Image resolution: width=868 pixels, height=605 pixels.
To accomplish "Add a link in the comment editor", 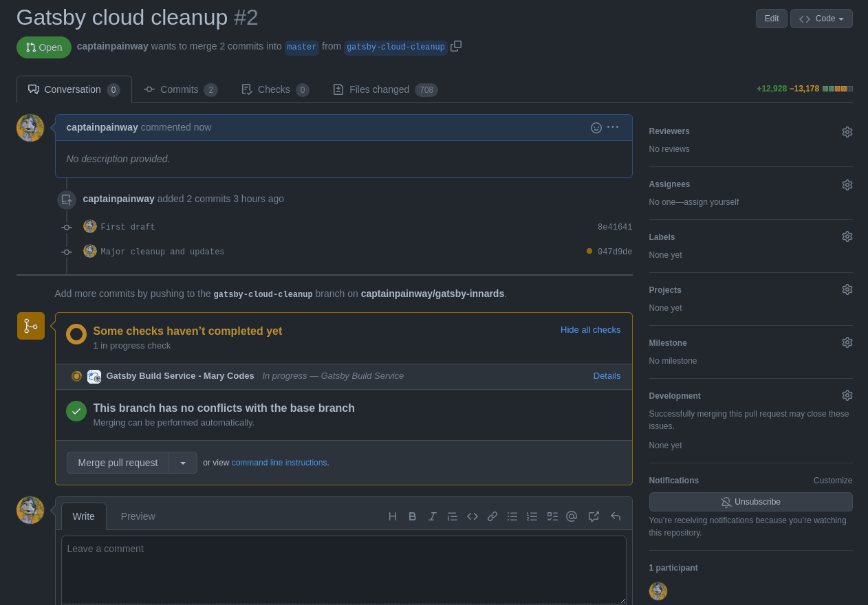I will tap(492, 516).
